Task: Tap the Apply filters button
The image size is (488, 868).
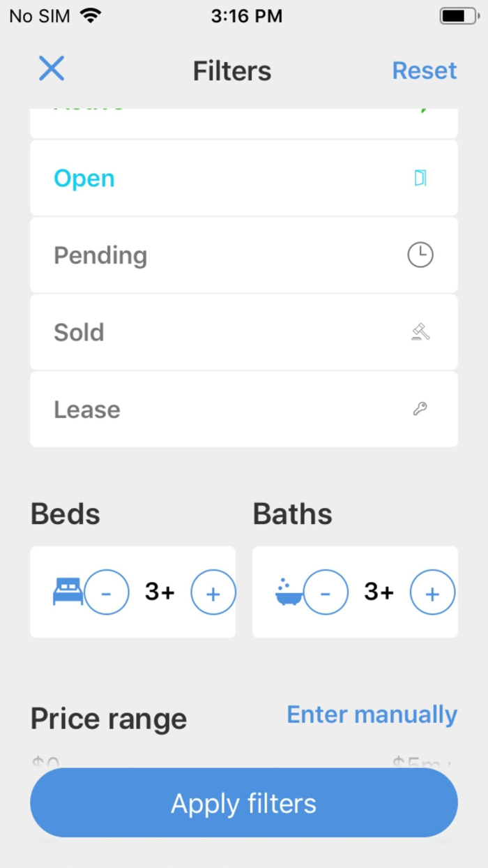Action: coord(244,802)
